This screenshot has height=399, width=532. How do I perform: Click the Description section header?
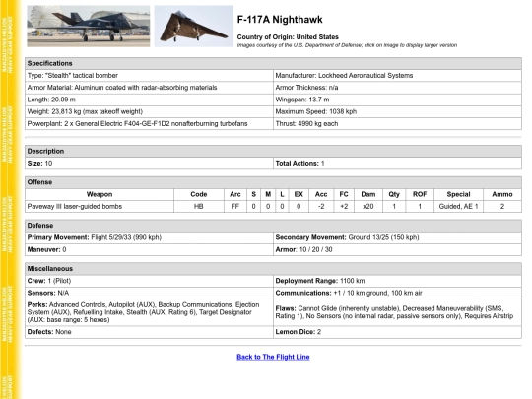click(x=273, y=151)
